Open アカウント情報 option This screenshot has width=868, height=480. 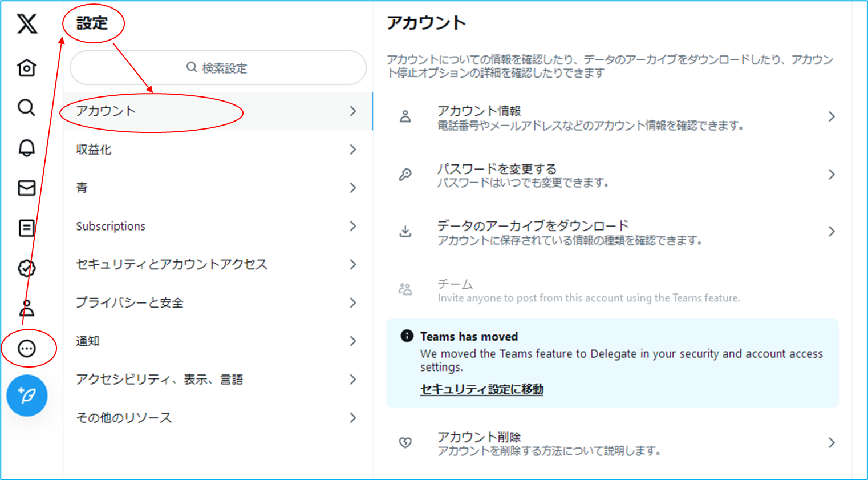tap(613, 117)
